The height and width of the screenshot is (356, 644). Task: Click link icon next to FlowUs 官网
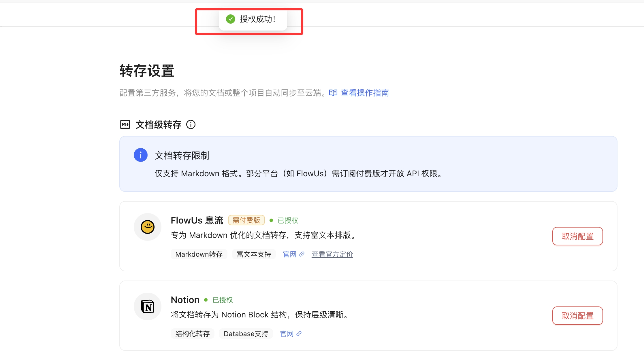click(x=302, y=254)
